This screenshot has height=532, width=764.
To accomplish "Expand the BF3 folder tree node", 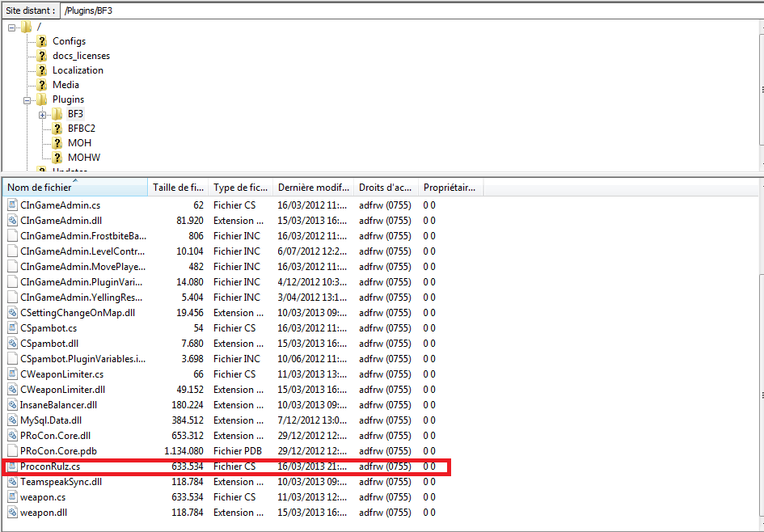I will [42, 115].
